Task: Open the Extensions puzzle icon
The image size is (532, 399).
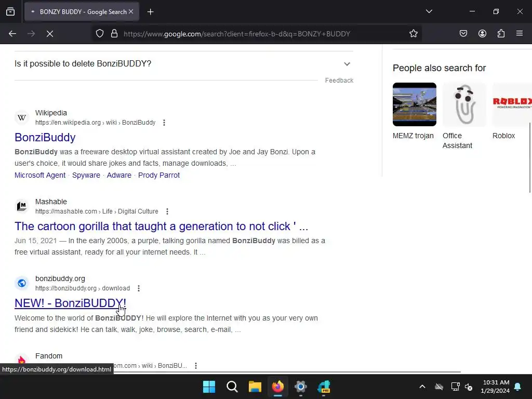Action: point(501,34)
